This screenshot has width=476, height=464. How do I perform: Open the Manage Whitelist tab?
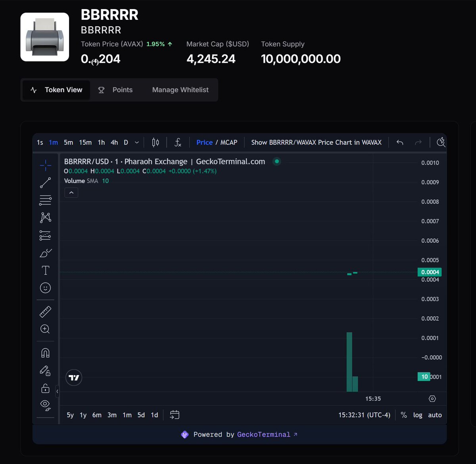(x=180, y=90)
